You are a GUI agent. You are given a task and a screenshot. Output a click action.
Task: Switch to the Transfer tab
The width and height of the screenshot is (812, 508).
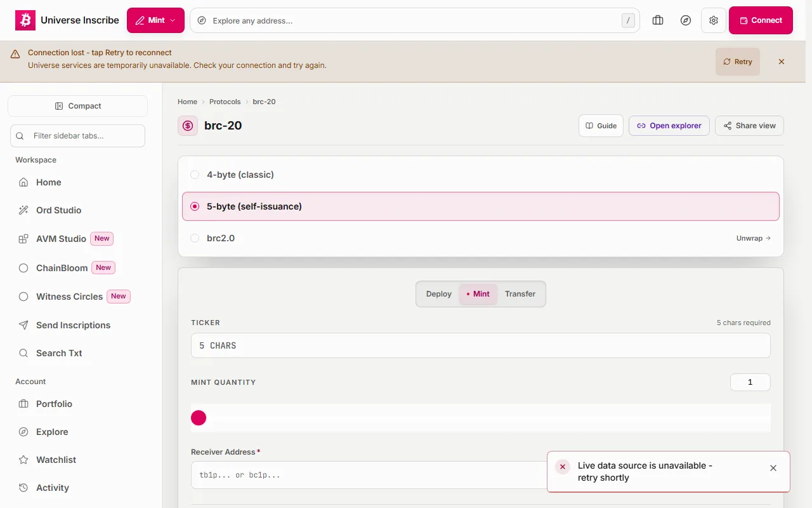[x=520, y=294]
